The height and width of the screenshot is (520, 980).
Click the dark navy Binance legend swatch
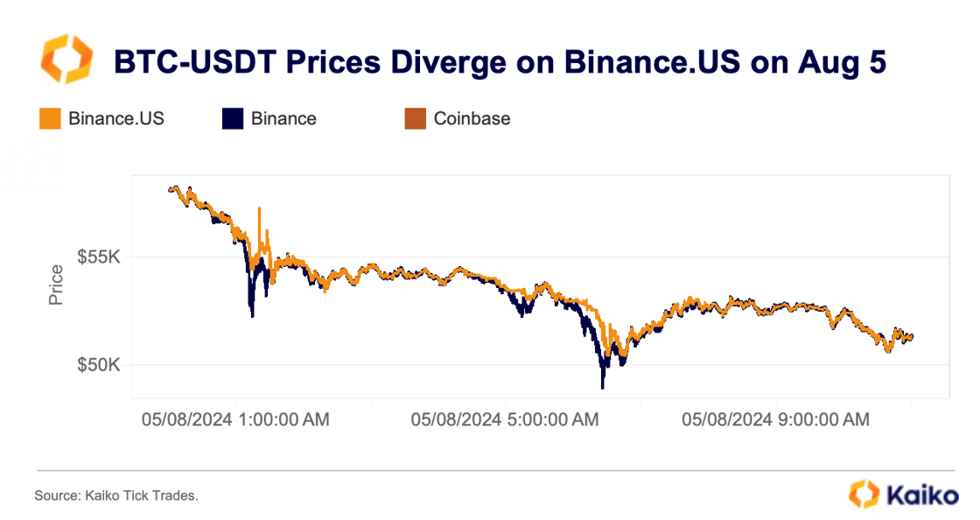tap(233, 118)
